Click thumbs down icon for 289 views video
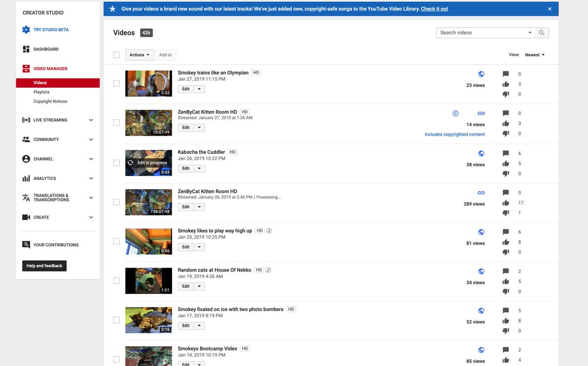This screenshot has width=588, height=366. [506, 213]
